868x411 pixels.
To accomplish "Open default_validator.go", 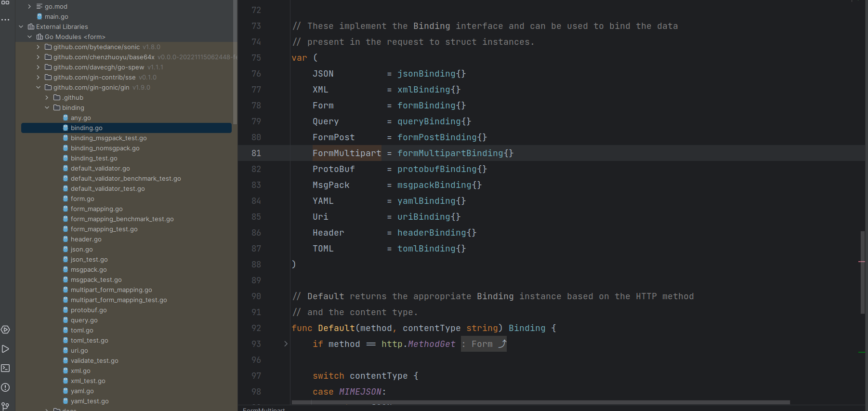I will (x=100, y=168).
